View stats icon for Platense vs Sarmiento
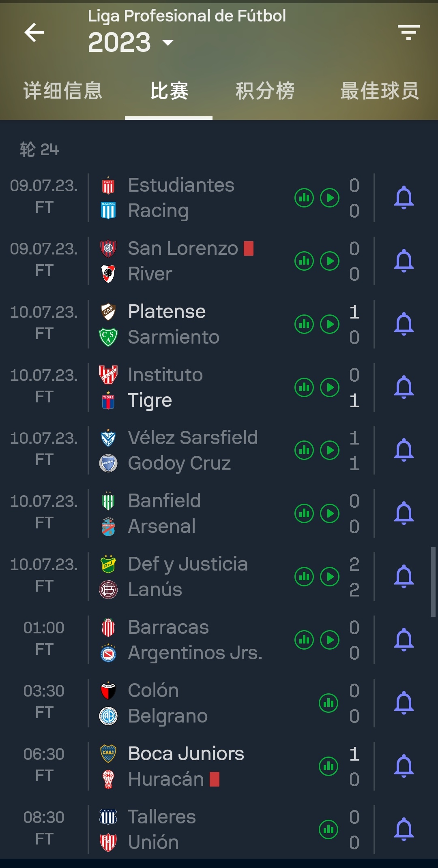Image resolution: width=438 pixels, height=868 pixels. pyautogui.click(x=304, y=324)
